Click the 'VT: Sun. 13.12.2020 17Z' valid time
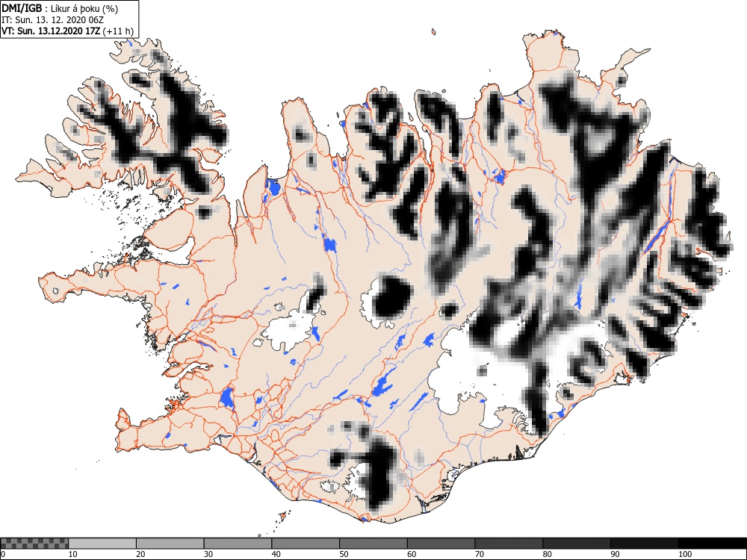 click(51, 32)
